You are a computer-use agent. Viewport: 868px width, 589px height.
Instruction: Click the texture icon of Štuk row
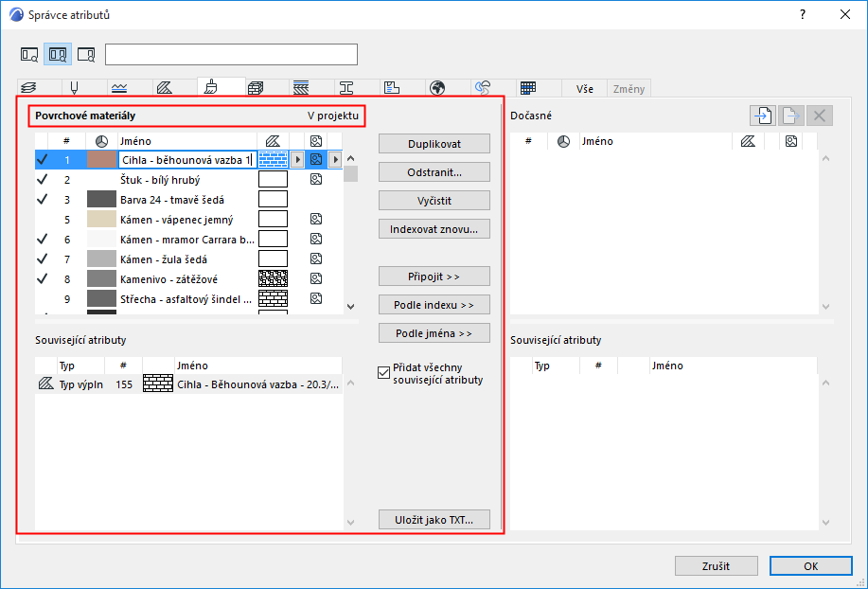[x=316, y=179]
